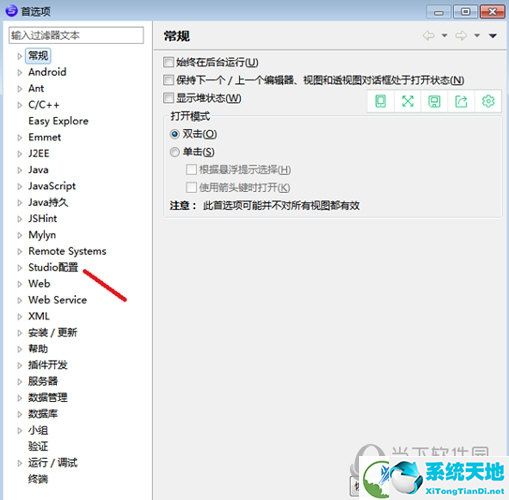Select the 验证 preferences entry

pyautogui.click(x=38, y=446)
